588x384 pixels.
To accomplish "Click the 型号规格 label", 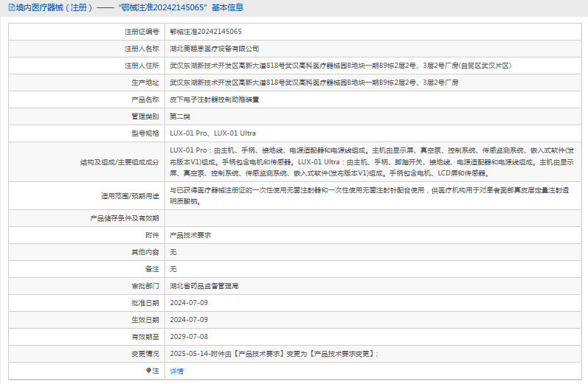I will pyautogui.click(x=145, y=133).
